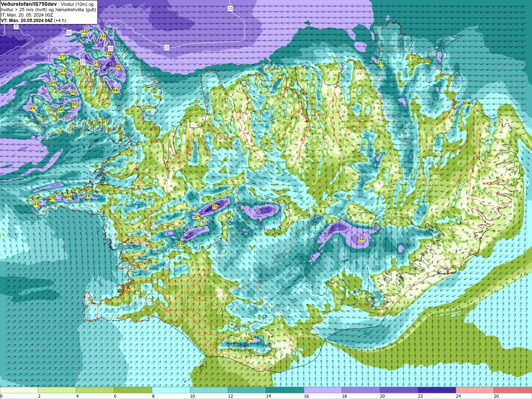Click the legend scale value 18
The height and width of the screenshot is (399, 532).
(x=344, y=396)
